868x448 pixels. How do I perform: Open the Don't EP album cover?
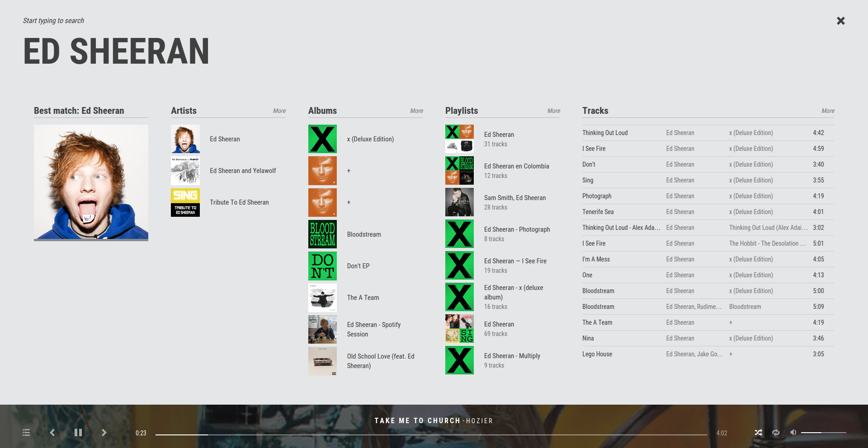pyautogui.click(x=322, y=266)
